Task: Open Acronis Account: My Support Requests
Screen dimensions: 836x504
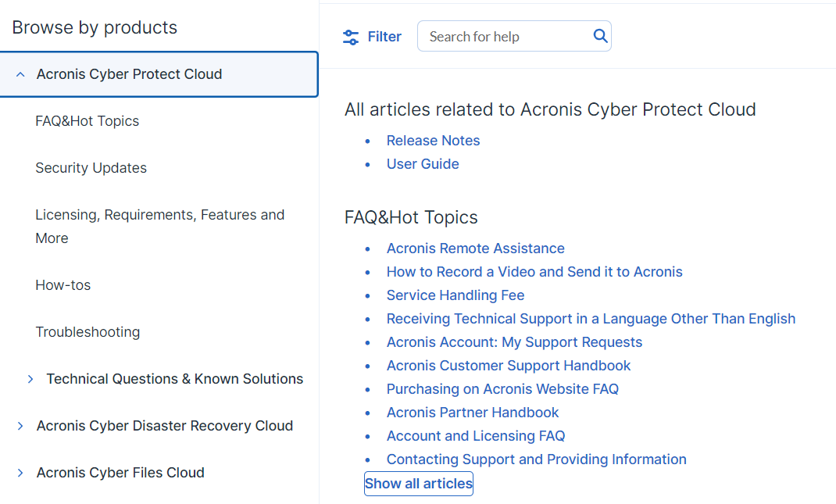Action: pos(514,342)
